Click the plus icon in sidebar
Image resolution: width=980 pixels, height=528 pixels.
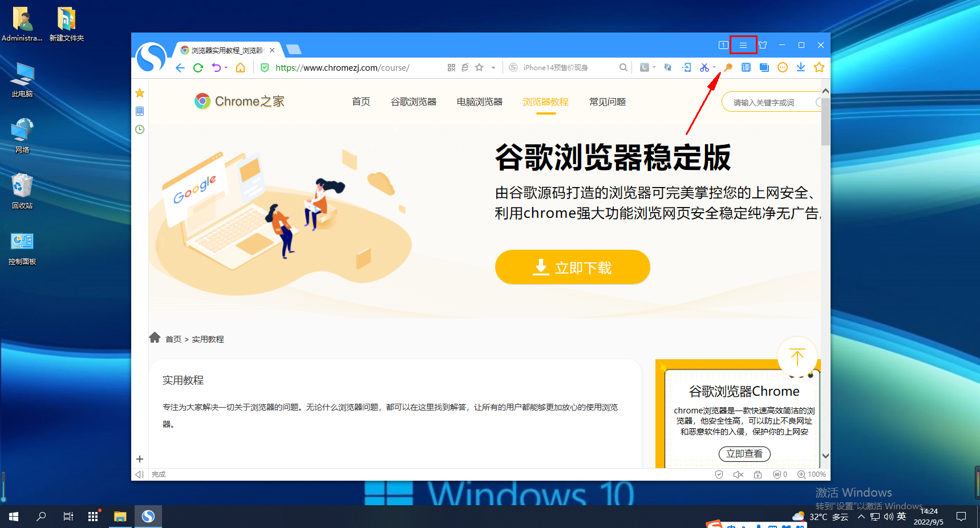click(140, 459)
